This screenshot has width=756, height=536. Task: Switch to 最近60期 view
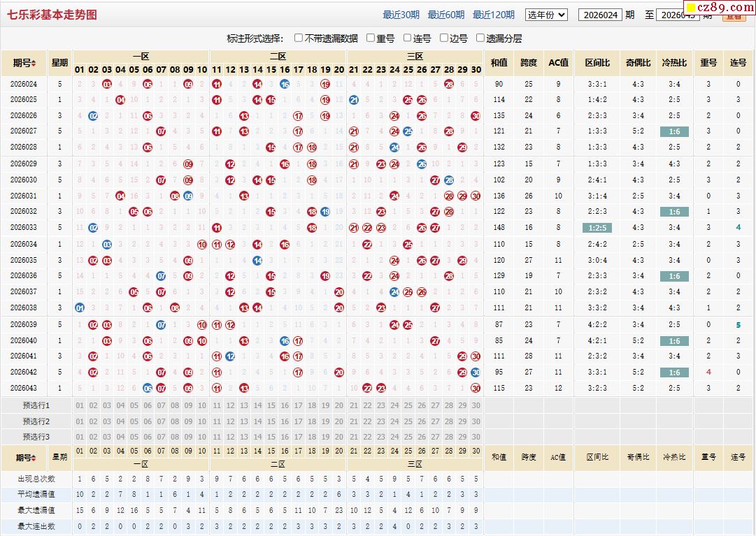(x=445, y=15)
